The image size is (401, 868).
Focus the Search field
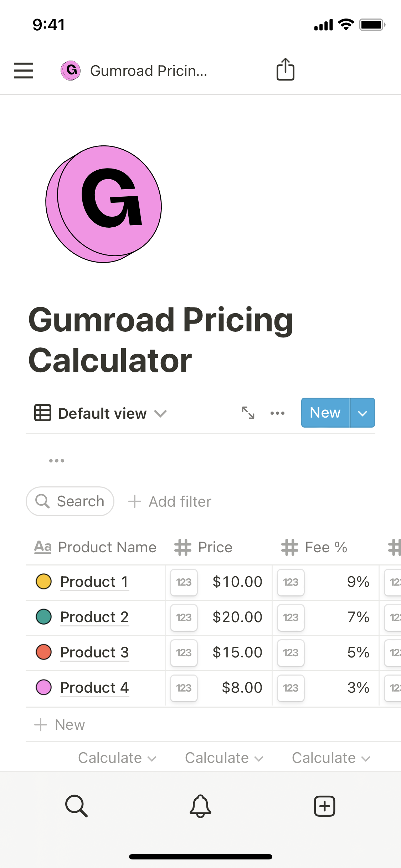coord(70,501)
